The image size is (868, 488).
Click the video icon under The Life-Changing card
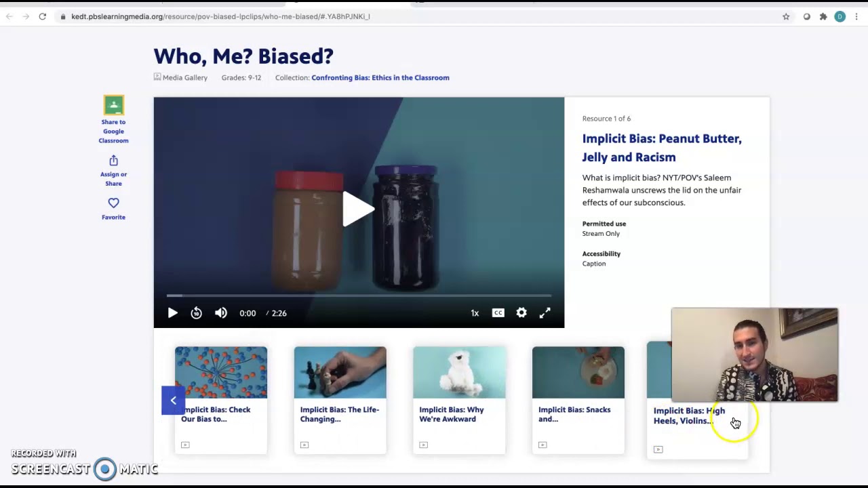[304, 445]
